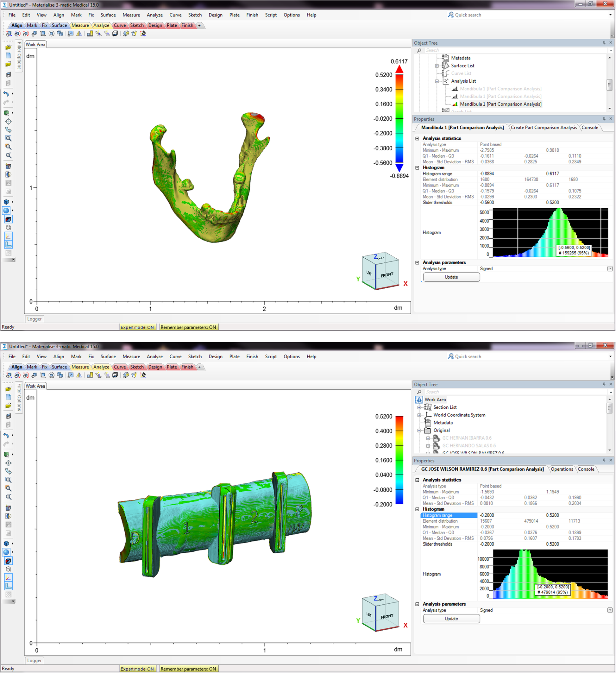The width and height of the screenshot is (616, 673).
Task: Click Update button in bottom window Properties
Action: (451, 619)
